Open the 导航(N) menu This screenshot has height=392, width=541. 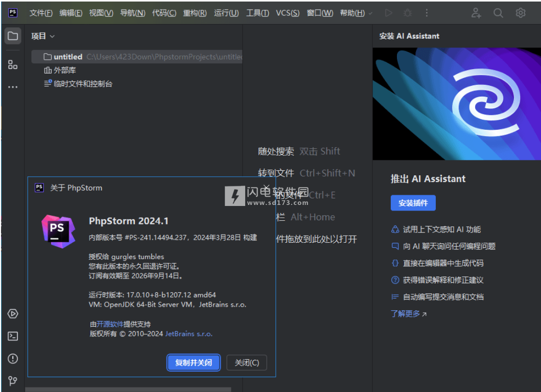pyautogui.click(x=132, y=13)
